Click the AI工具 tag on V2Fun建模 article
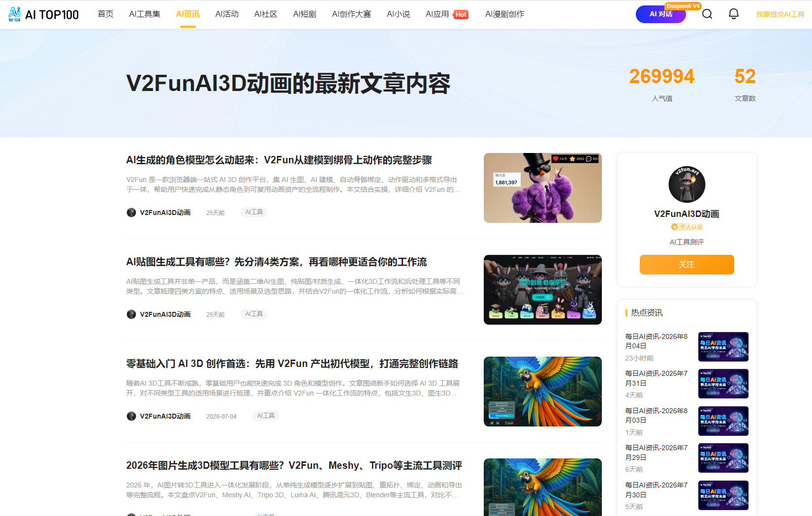Image resolution: width=812 pixels, height=516 pixels. click(254, 212)
